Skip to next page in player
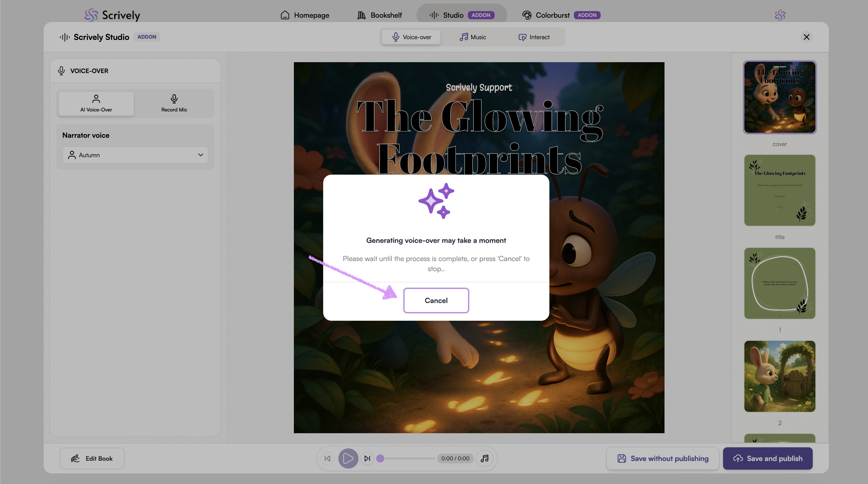The height and width of the screenshot is (484, 868). [x=367, y=458]
